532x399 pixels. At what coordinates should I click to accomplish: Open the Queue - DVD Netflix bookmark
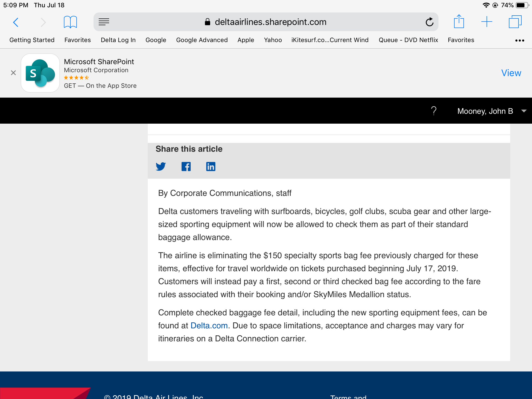point(408,40)
